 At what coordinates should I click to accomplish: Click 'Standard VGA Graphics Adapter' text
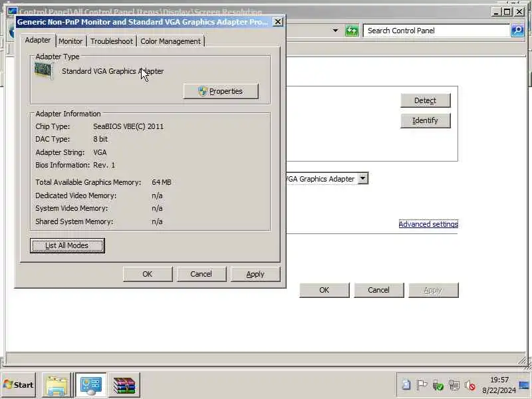tap(112, 71)
